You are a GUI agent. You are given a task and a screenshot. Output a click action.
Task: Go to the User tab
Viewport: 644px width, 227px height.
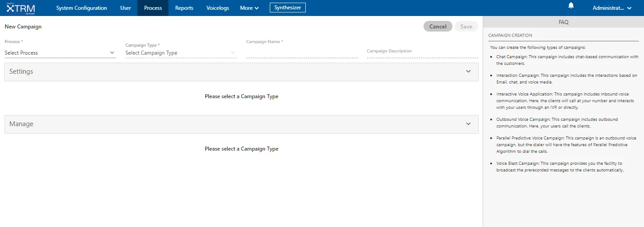(x=126, y=8)
